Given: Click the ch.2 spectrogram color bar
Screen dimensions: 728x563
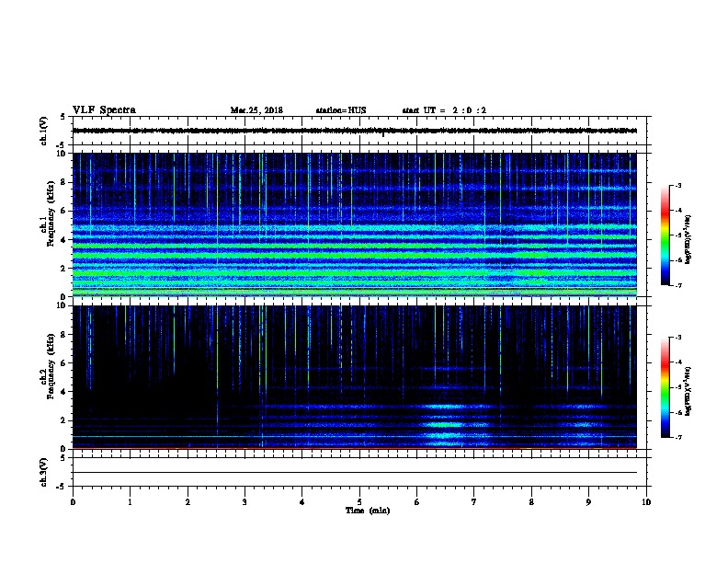Looking at the screenshot, I should (x=665, y=387).
